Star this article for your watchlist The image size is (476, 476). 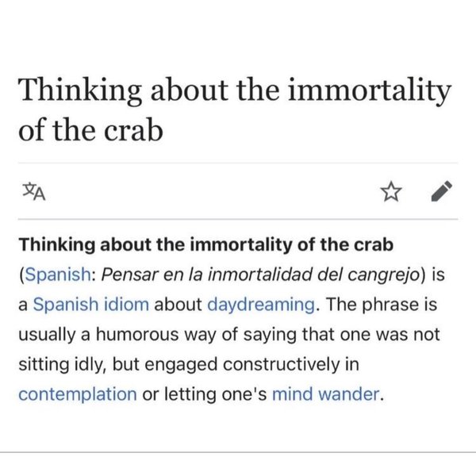pos(389,191)
